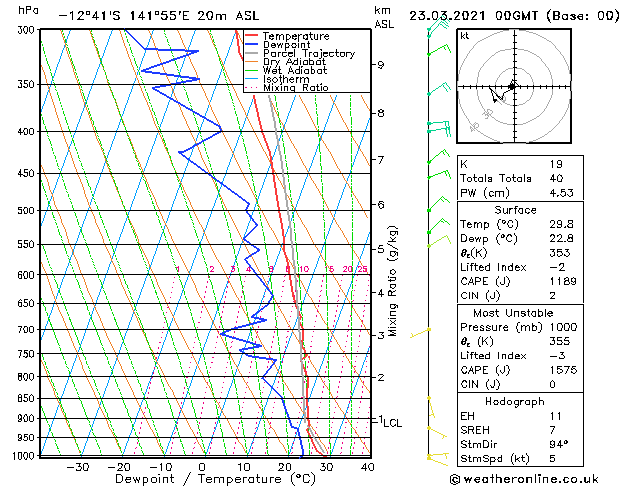Click the 700 hPa pressure level label
The image size is (629, 486).
pos(28,330)
